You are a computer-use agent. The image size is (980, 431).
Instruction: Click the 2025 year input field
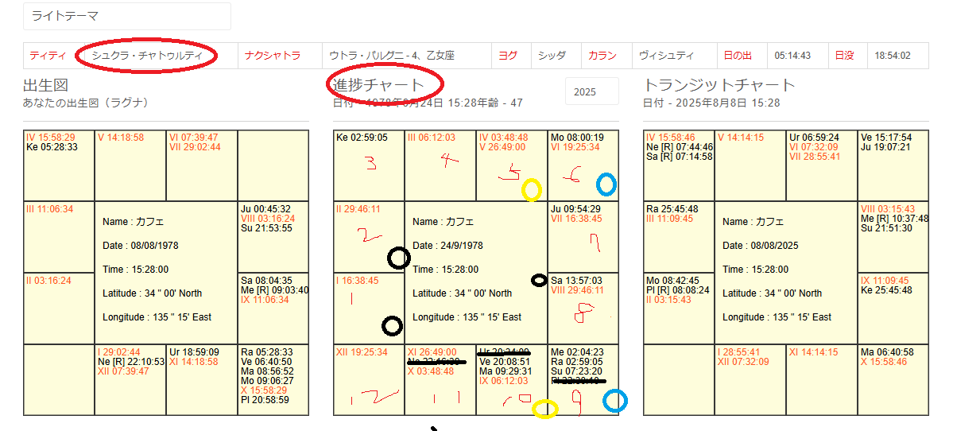(591, 91)
